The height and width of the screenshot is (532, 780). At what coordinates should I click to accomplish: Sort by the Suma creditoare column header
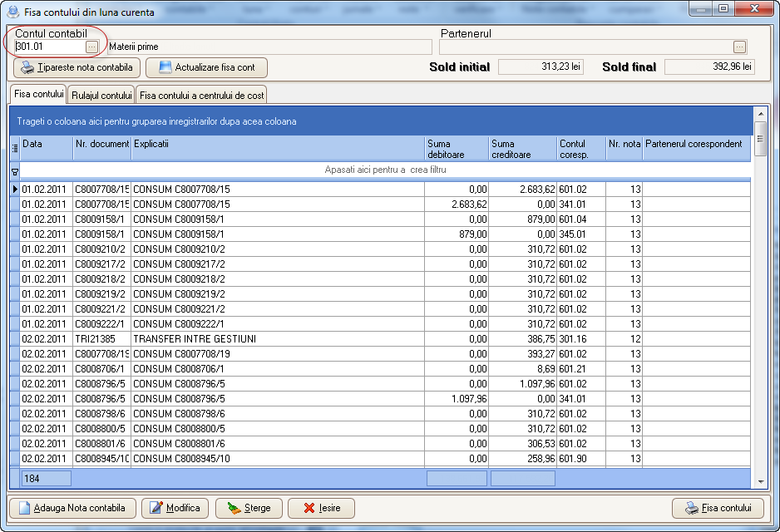pyautogui.click(x=523, y=148)
